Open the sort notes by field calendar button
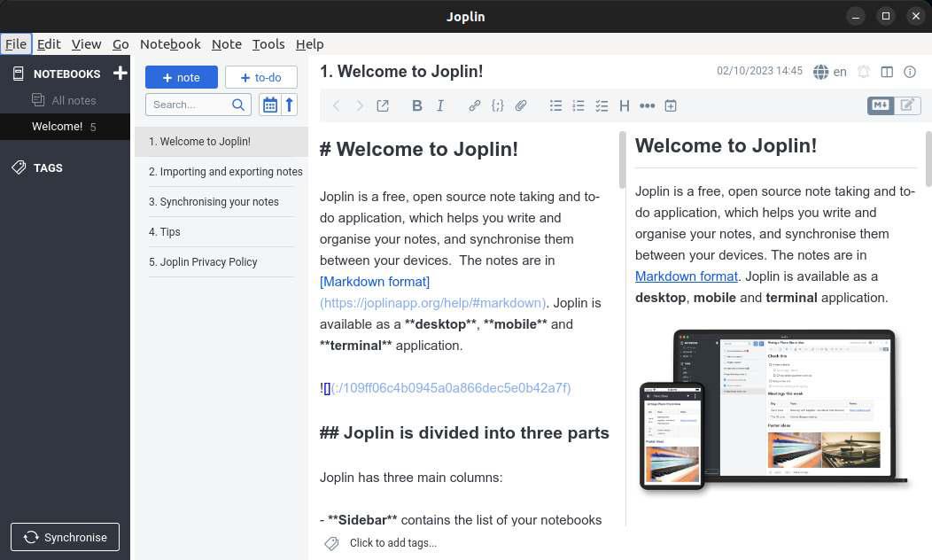This screenshot has height=560, width=932. tap(269, 105)
